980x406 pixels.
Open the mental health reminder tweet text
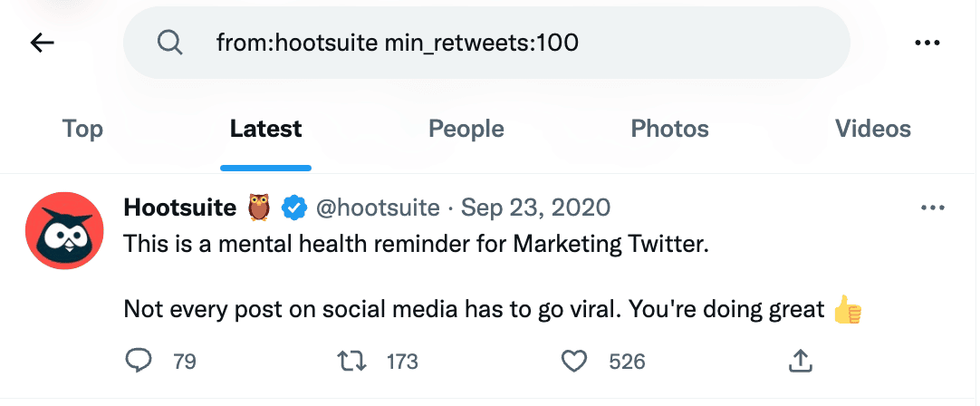(493, 275)
